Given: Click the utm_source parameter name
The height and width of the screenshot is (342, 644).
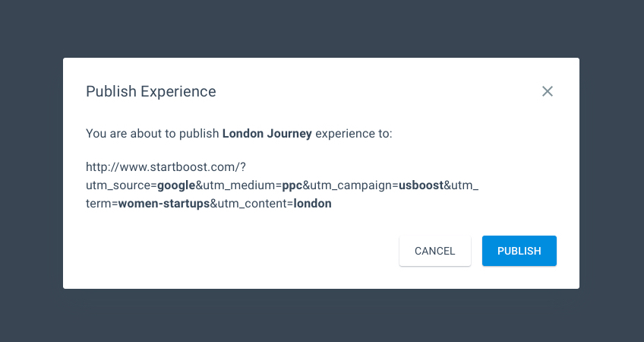Looking at the screenshot, I should click(118, 184).
